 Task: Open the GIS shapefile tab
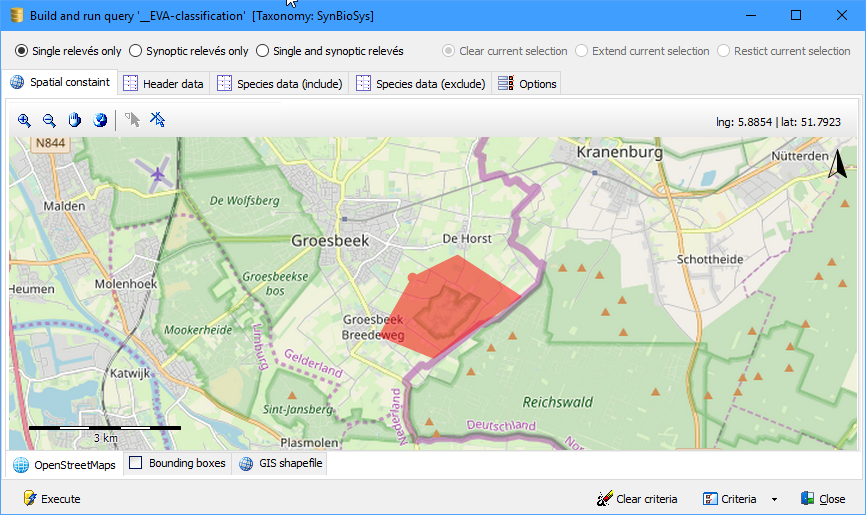[x=281, y=464]
